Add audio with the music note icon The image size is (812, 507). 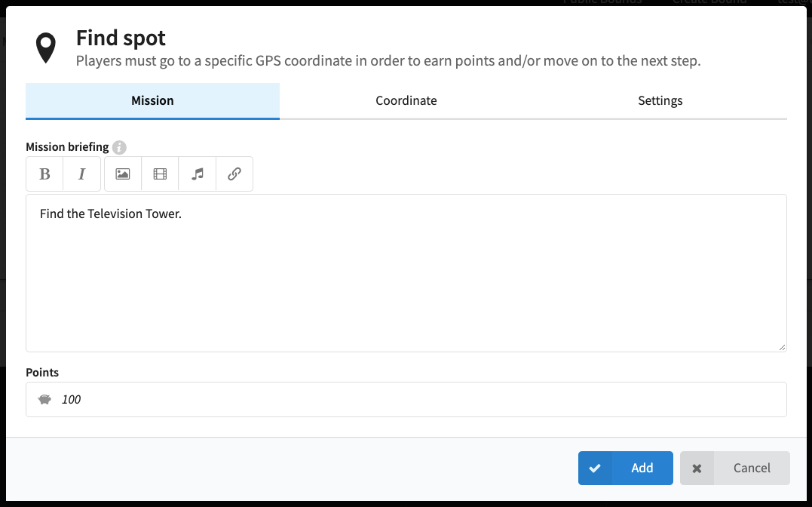coord(198,174)
